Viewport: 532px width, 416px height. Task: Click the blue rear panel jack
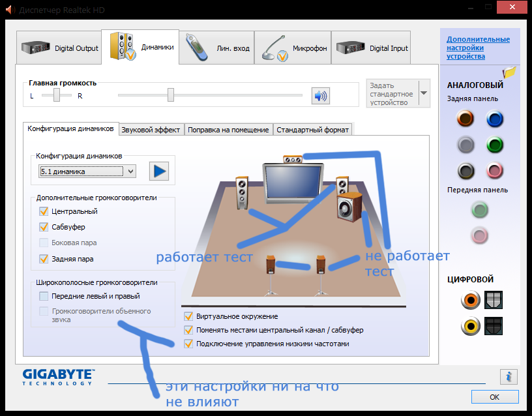click(x=495, y=119)
